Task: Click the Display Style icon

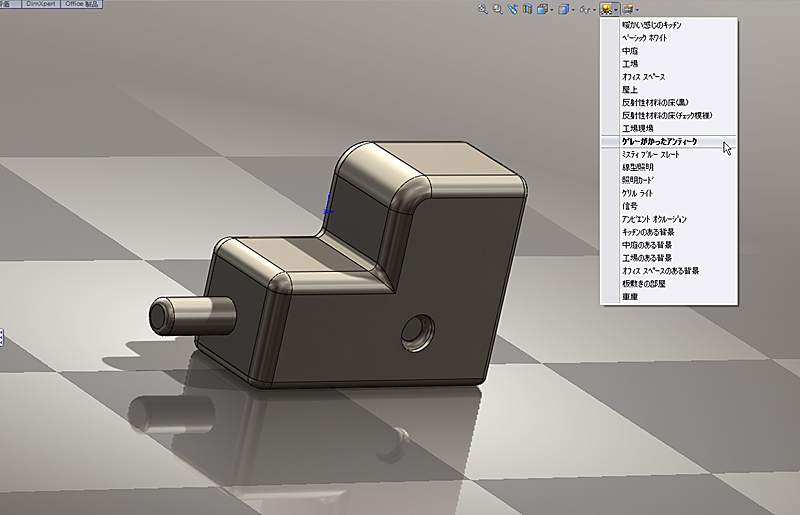Action: pyautogui.click(x=563, y=9)
